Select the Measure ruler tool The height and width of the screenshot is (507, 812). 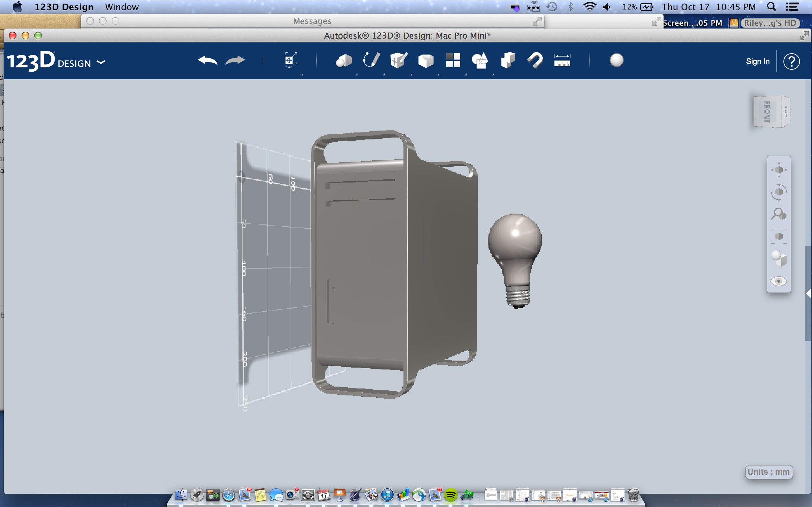click(x=563, y=60)
